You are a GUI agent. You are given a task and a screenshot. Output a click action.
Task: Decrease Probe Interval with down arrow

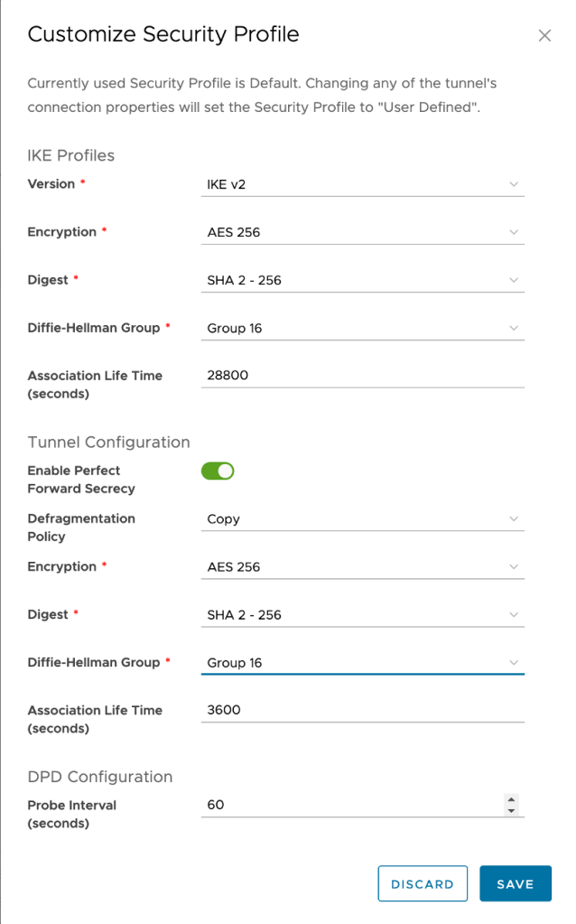(x=512, y=811)
